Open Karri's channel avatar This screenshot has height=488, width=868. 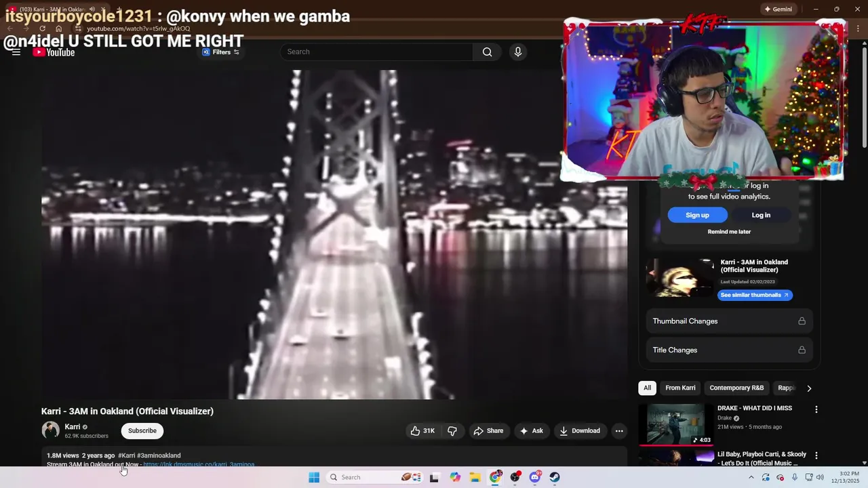pos(50,430)
